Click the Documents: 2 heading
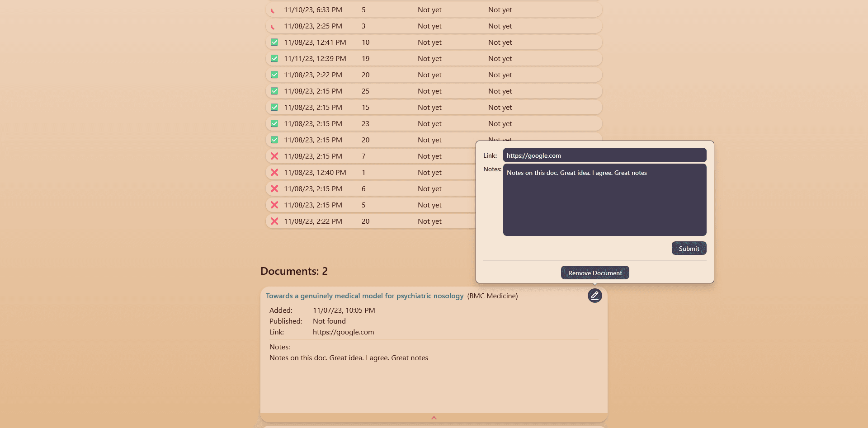 pyautogui.click(x=294, y=271)
